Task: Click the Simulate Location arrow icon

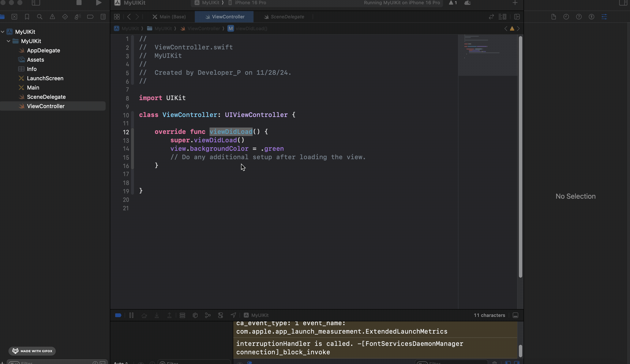Action: [x=233, y=315]
